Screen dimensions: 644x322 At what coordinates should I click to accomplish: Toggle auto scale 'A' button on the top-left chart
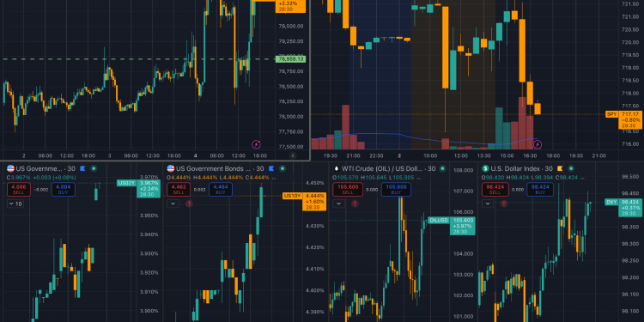point(293,155)
